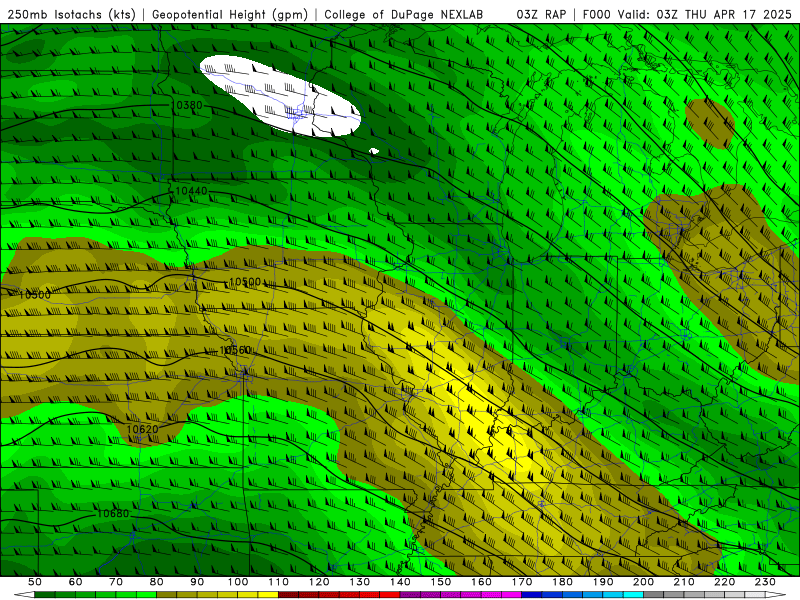Screen dimensions: 800x600
Task: Select the 10500 contour label near the map center
Action: click(245, 282)
